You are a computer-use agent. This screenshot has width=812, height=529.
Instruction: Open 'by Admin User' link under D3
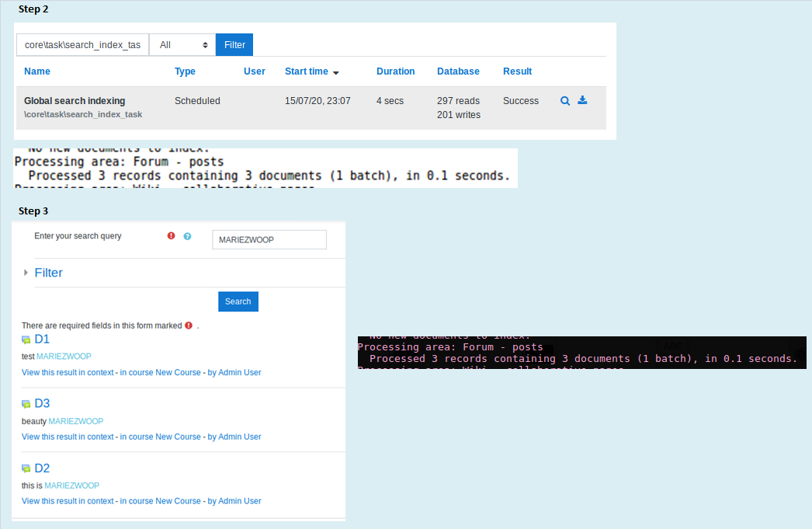[234, 437]
